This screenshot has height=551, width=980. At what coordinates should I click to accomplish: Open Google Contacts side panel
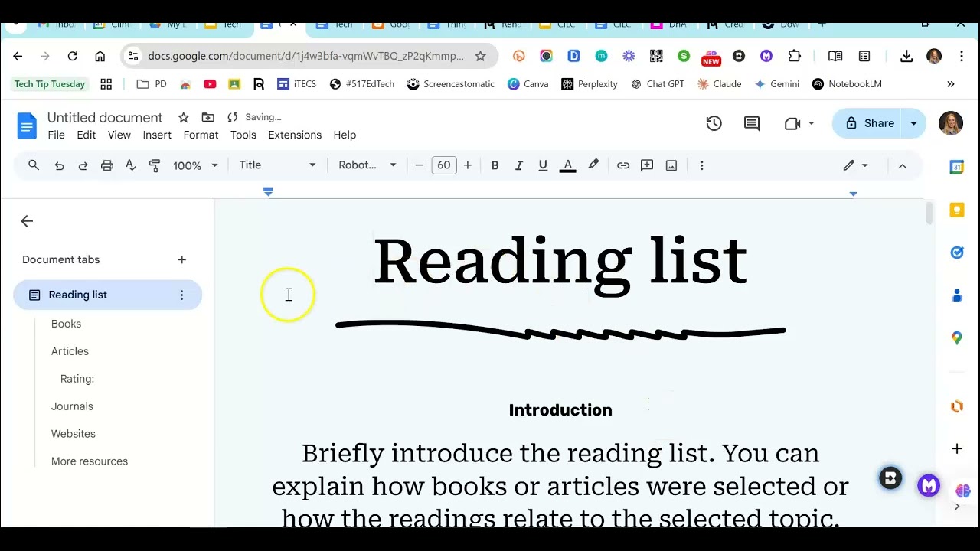pos(956,295)
